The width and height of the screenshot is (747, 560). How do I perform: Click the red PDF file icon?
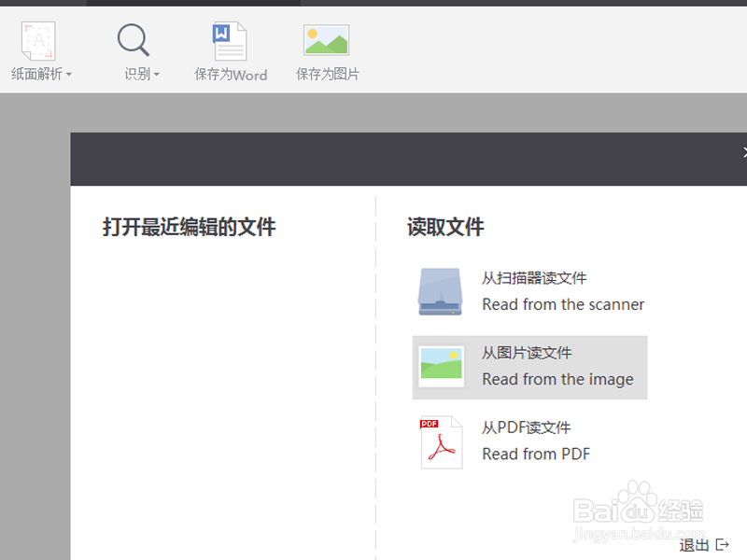(x=441, y=442)
